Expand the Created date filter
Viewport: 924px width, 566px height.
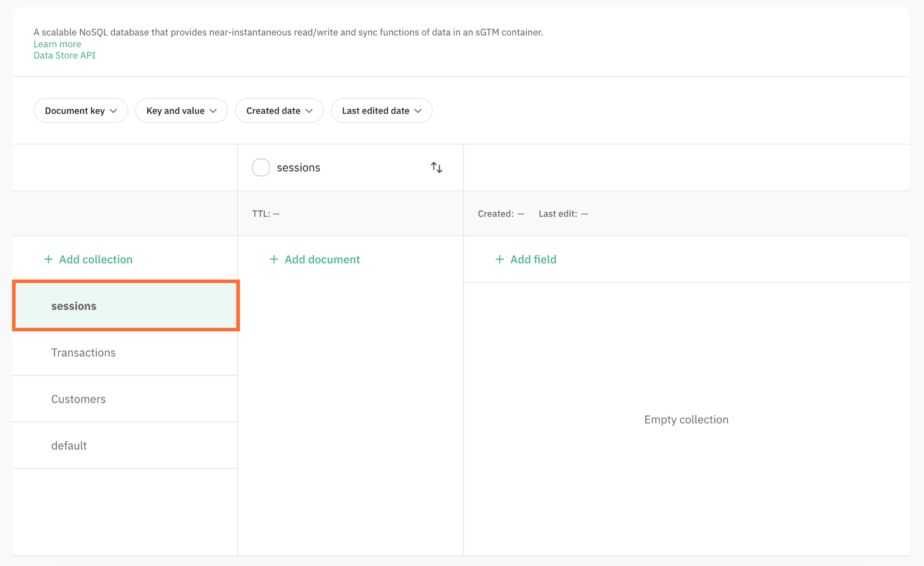279,110
